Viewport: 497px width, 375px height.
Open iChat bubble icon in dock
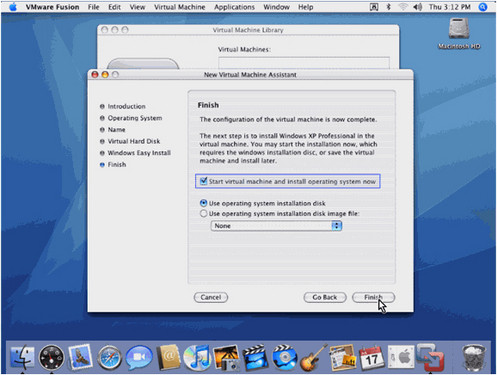(139, 358)
